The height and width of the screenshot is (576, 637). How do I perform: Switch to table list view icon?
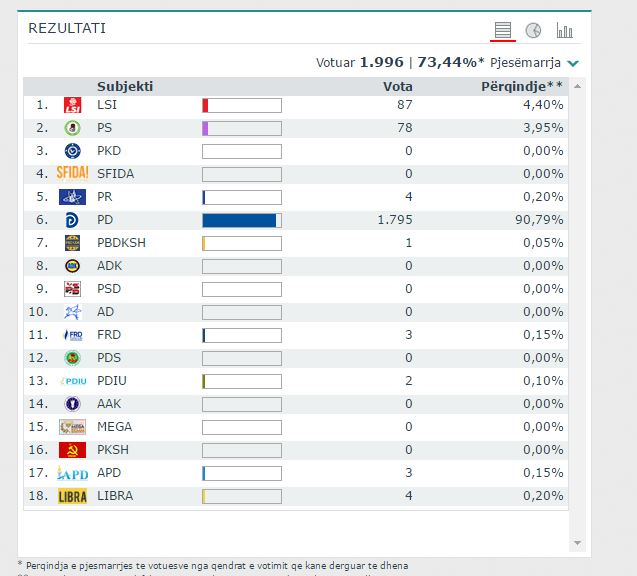(x=503, y=30)
